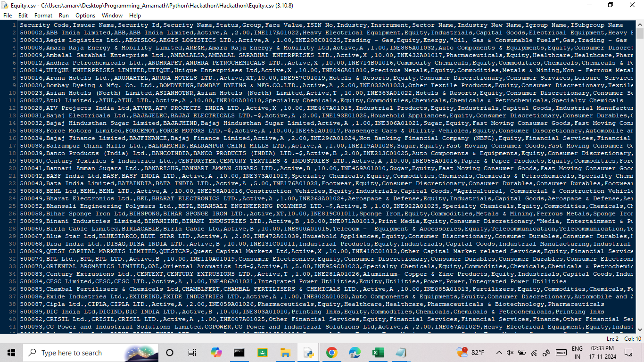Click the '500034,Bajaj Finance Limited' row
644x362 pixels.
click(x=327, y=138)
